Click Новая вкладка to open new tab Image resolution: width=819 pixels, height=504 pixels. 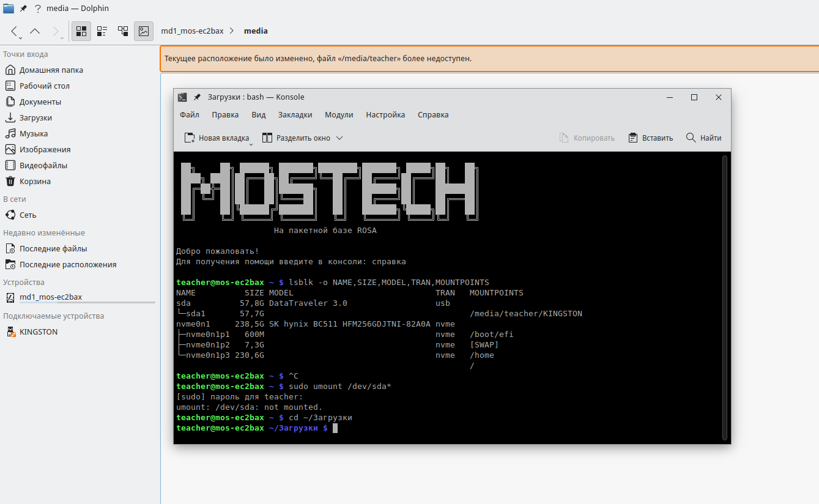pyautogui.click(x=217, y=138)
